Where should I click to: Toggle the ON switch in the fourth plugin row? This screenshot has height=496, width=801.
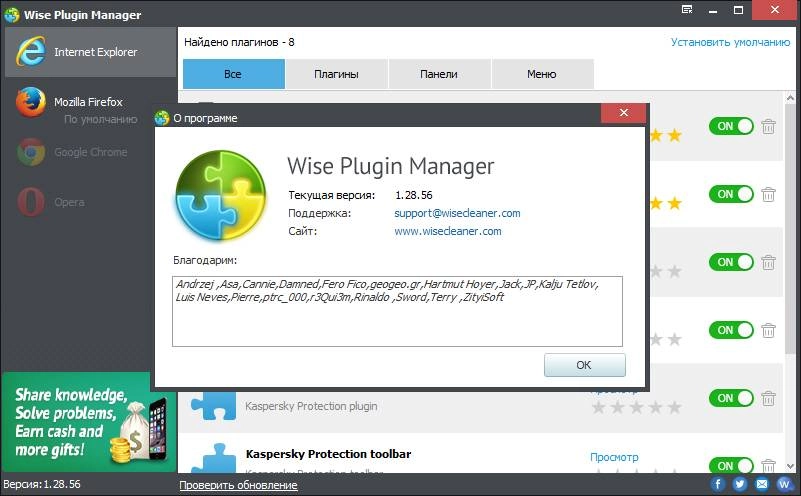[731, 330]
